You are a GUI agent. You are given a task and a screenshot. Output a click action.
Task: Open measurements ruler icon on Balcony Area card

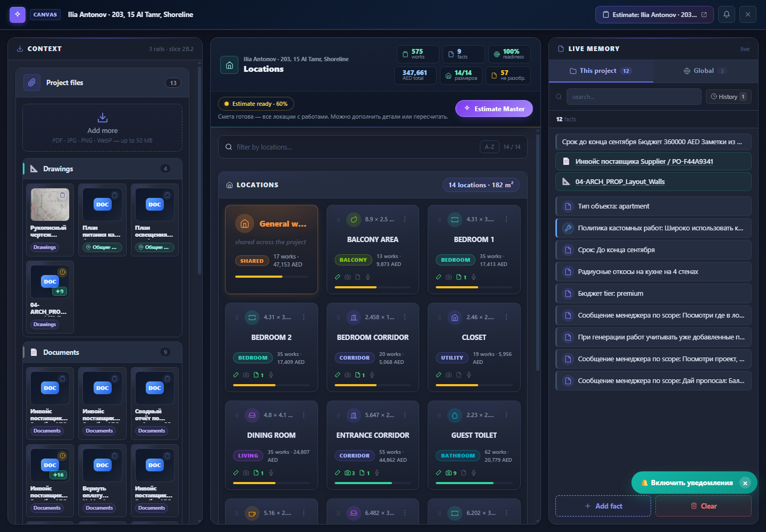(x=337, y=277)
